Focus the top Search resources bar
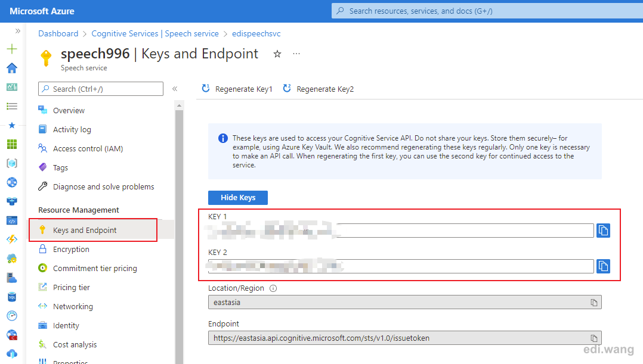 487,11
